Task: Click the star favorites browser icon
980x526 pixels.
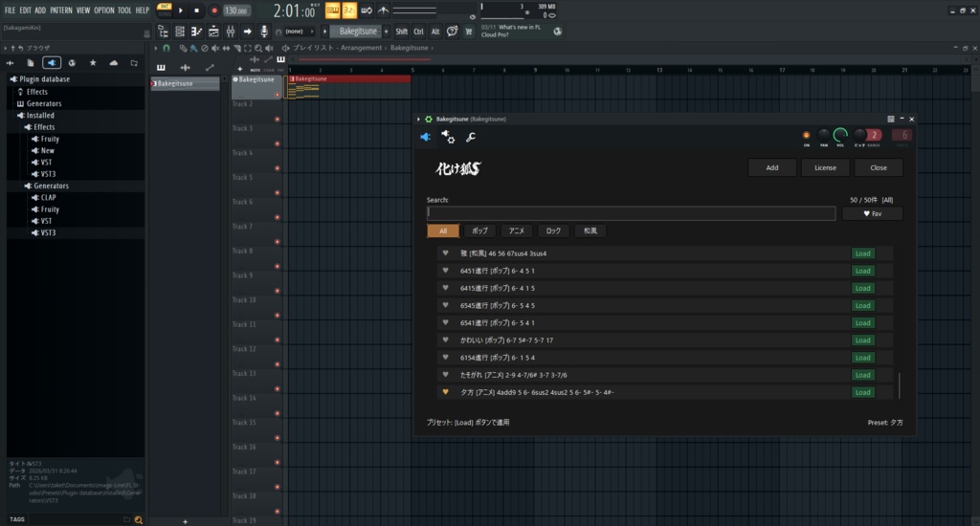Action: pyautogui.click(x=93, y=62)
